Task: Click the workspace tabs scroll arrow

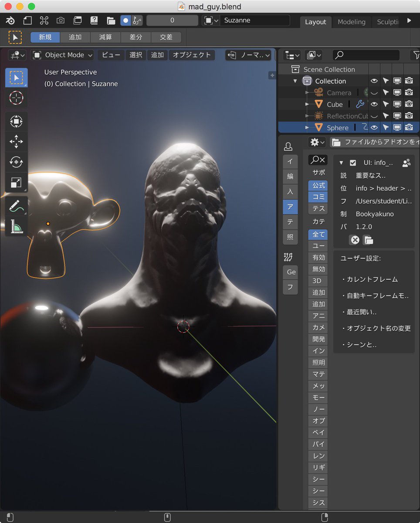Action: pos(409,20)
